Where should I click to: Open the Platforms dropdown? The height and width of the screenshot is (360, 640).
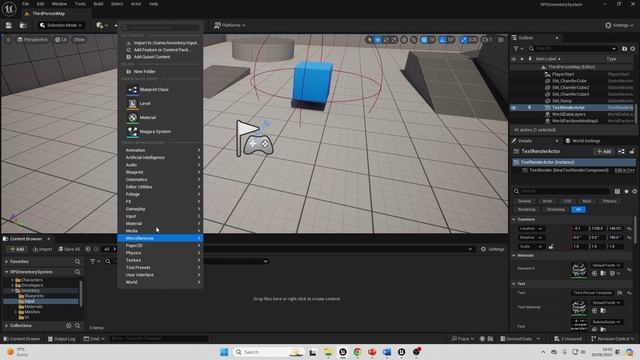click(x=229, y=25)
